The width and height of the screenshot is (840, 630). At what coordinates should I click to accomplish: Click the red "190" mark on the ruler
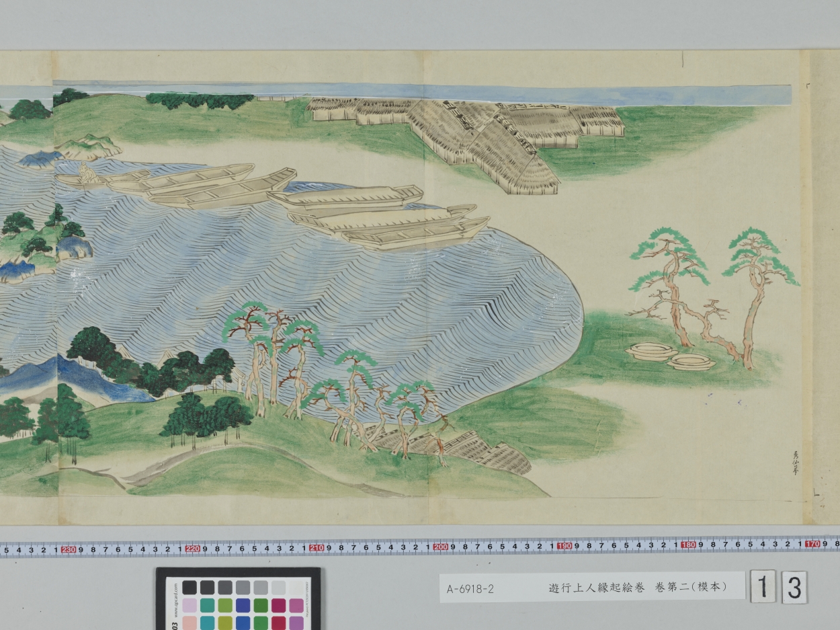[564, 546]
